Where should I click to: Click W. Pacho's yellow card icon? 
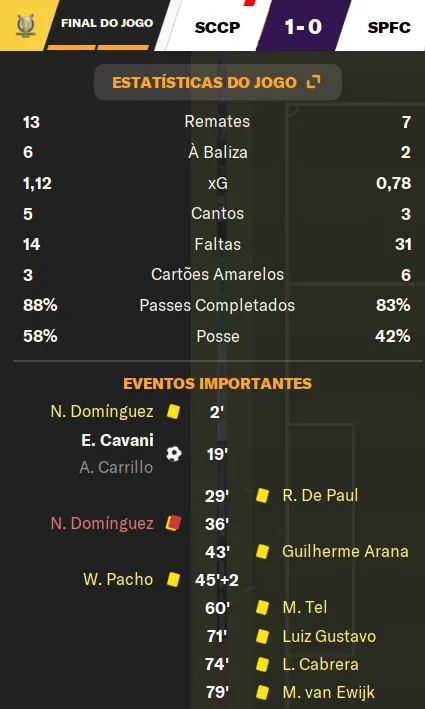174,579
